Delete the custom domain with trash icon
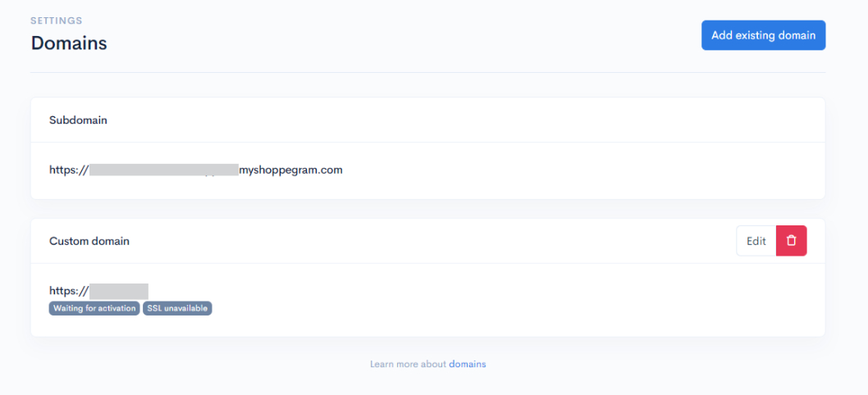Viewport: 868px width, 395px height. click(791, 241)
